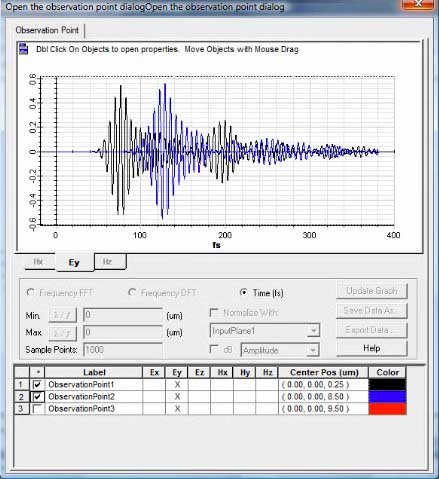Uncheck the ObservationPoint1 checkbox
Screen dimensions: 439x479
(x=37, y=384)
